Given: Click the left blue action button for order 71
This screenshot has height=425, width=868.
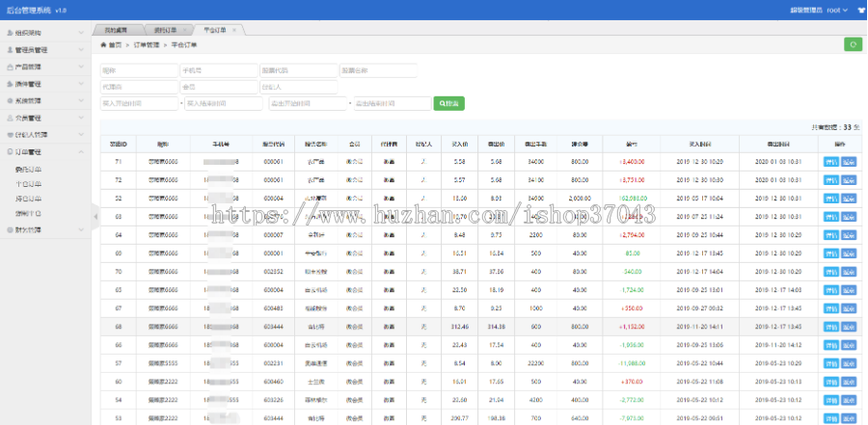Looking at the screenshot, I should tap(830, 162).
